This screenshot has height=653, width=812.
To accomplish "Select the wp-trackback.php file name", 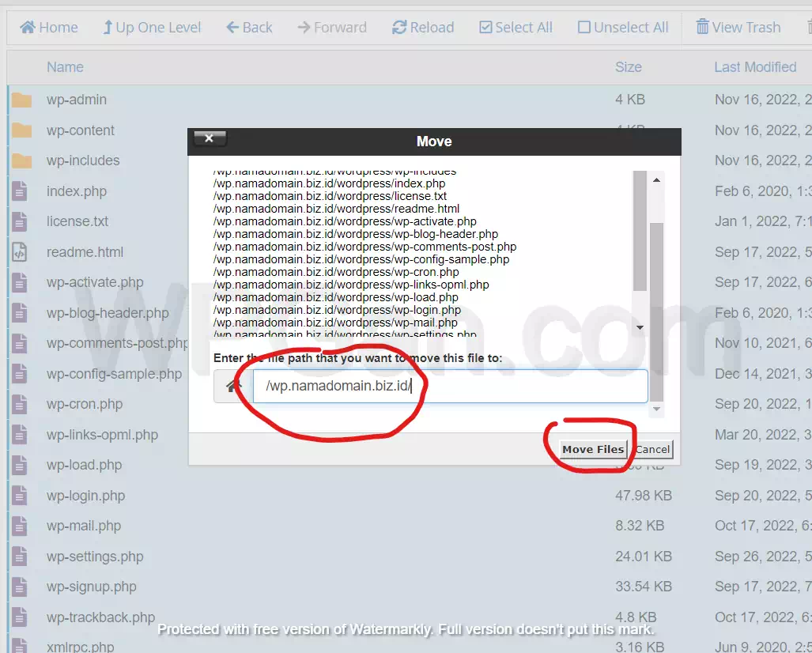I will pos(101,617).
